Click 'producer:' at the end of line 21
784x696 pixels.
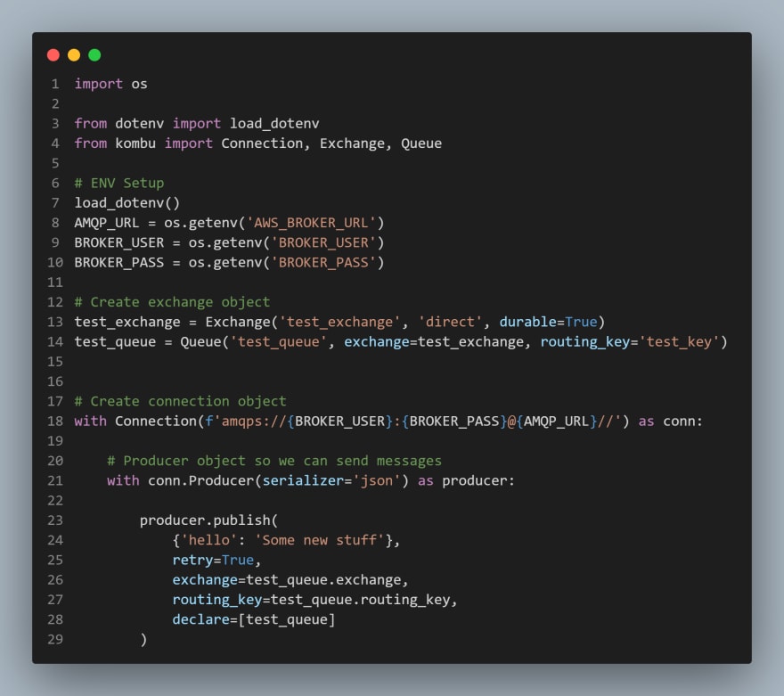[478, 481]
